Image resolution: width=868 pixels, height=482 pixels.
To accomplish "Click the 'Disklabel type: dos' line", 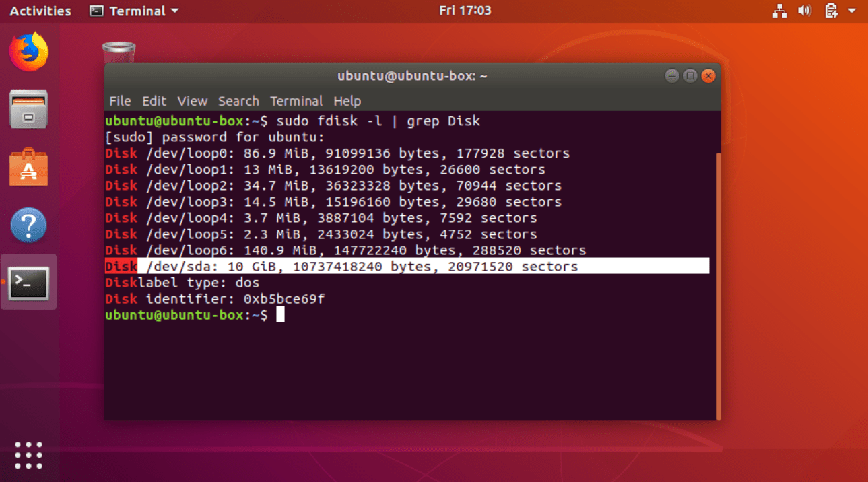I will click(x=182, y=283).
